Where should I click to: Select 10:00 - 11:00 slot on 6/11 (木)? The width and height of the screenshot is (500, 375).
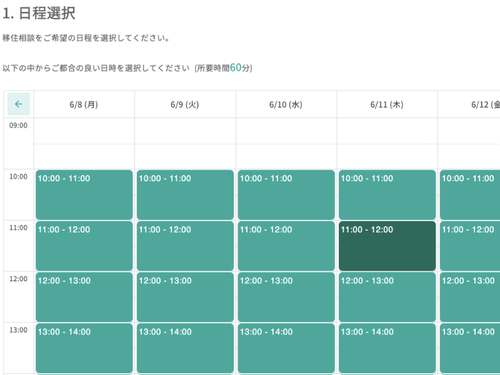coord(387,195)
